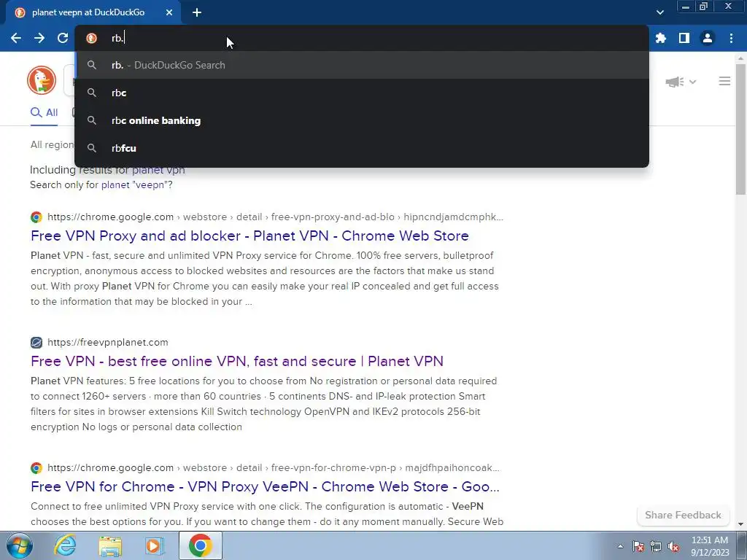Switch to the All results tab
This screenshot has height=560, width=747.
44,113
